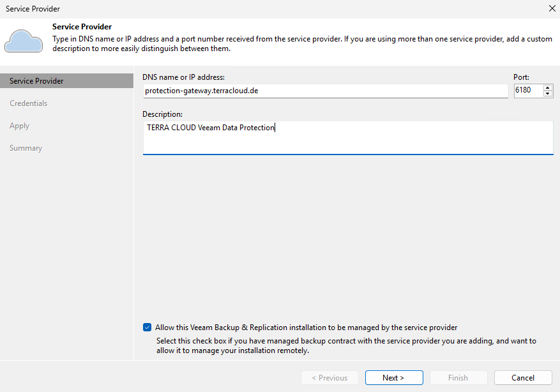560x392 pixels.
Task: Click the DNS name or IP address field
Action: point(325,91)
